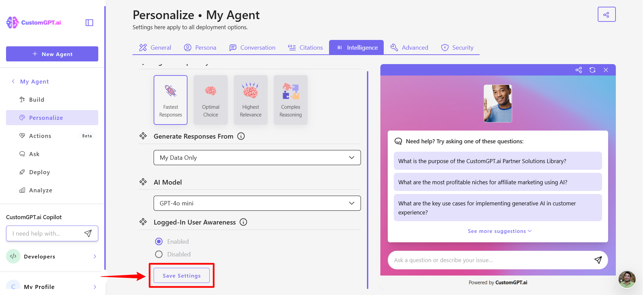Select Fastest Responses rocket card
This screenshot has width=644, height=295.
pyautogui.click(x=170, y=100)
